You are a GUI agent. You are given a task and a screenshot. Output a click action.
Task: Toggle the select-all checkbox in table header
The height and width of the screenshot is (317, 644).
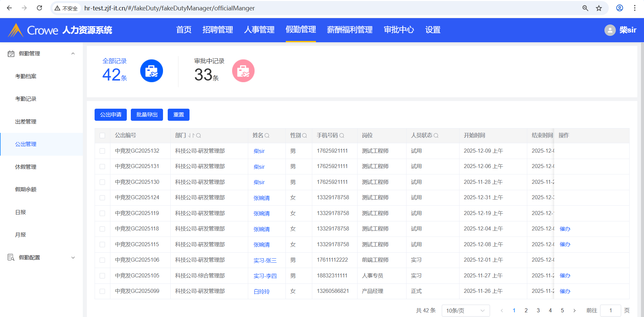[102, 136]
